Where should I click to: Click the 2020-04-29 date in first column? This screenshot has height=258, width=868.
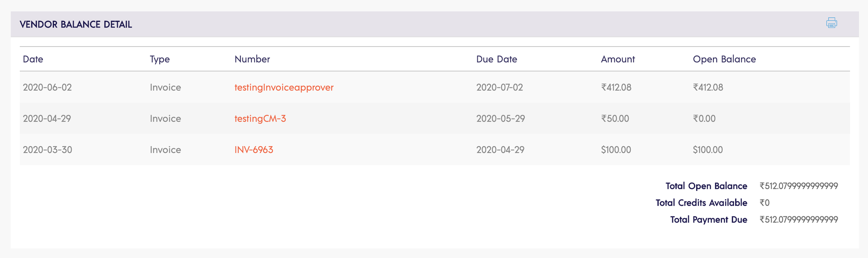pyautogui.click(x=47, y=119)
